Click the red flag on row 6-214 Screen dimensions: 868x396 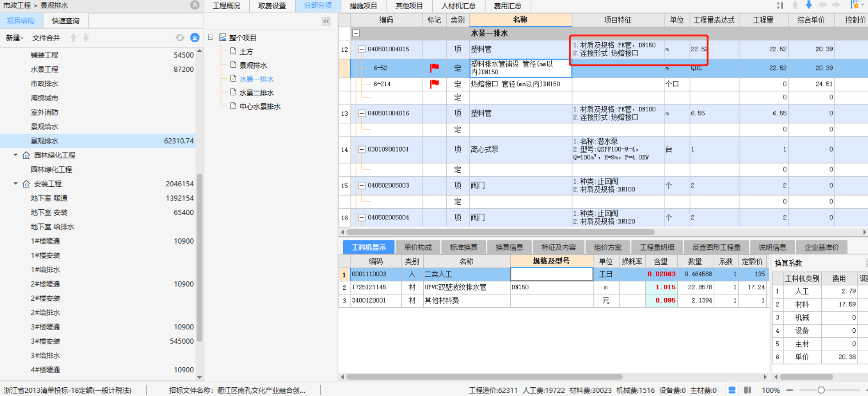(x=434, y=84)
